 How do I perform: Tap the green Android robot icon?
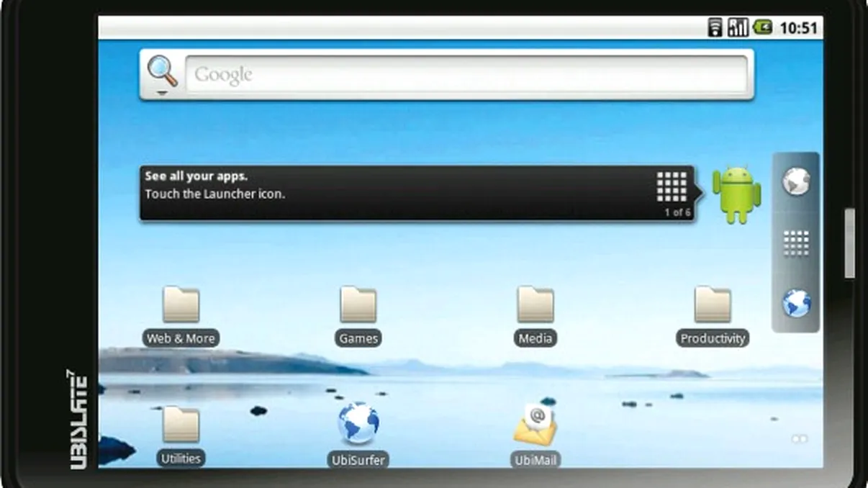click(x=736, y=194)
